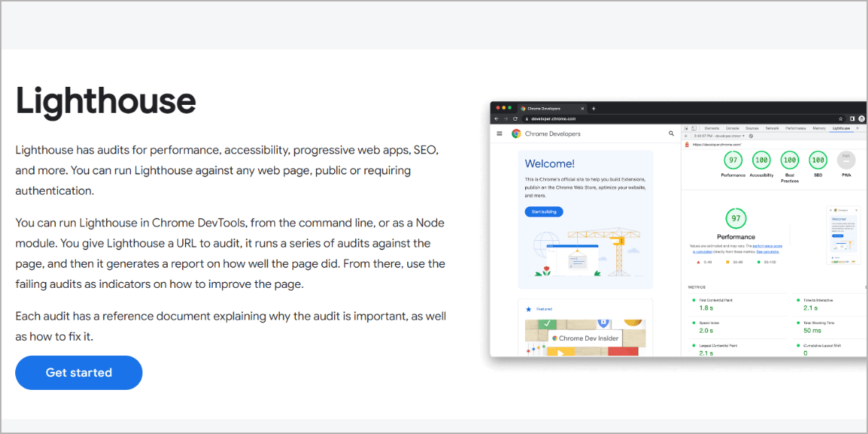Screen dimensions: 868x434
Task: Click the blue Get started button
Action: pyautogui.click(x=79, y=373)
